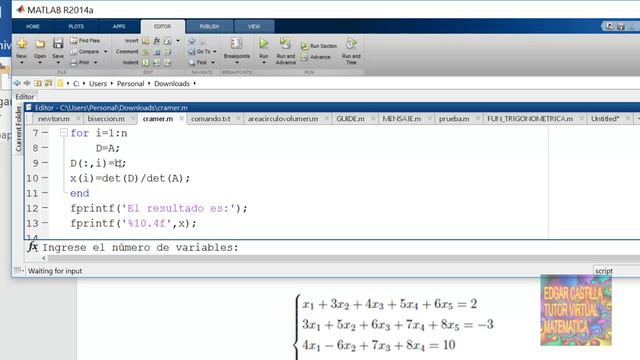Click the Navigate back arrow icon in ribbon
Screen dimensions: 640x360
191,41
